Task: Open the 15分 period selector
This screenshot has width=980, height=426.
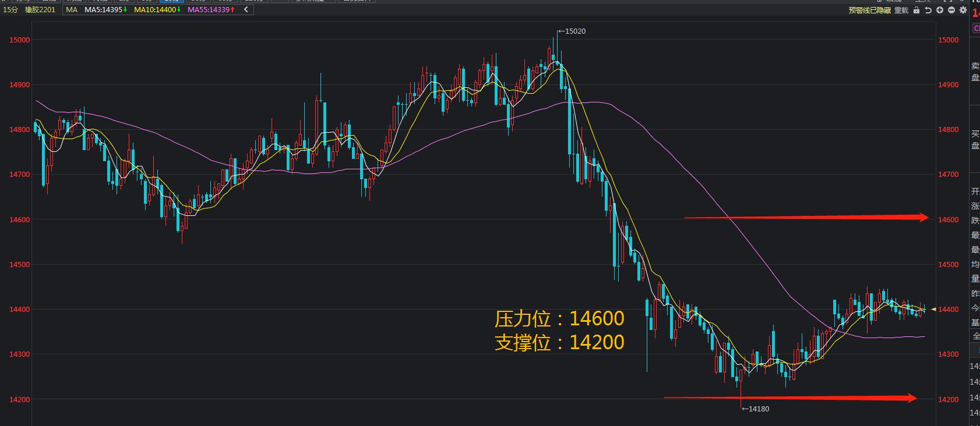Action: click(10, 10)
